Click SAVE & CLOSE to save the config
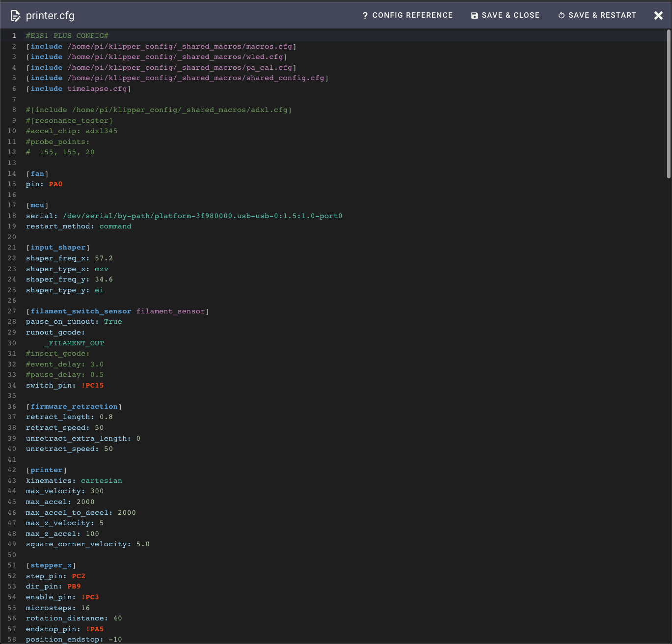The image size is (672, 644). 511,15
